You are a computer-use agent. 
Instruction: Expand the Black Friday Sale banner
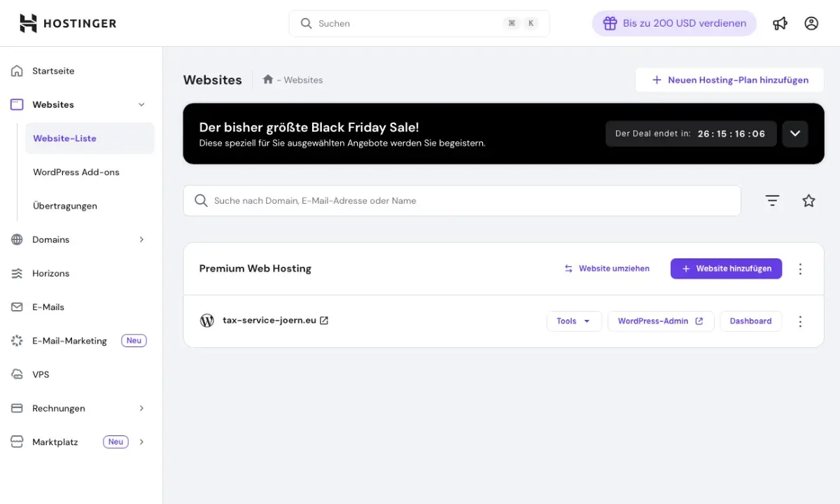[795, 134]
